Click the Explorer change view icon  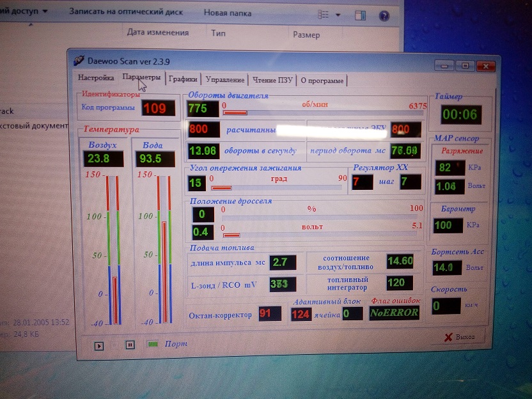click(x=324, y=14)
